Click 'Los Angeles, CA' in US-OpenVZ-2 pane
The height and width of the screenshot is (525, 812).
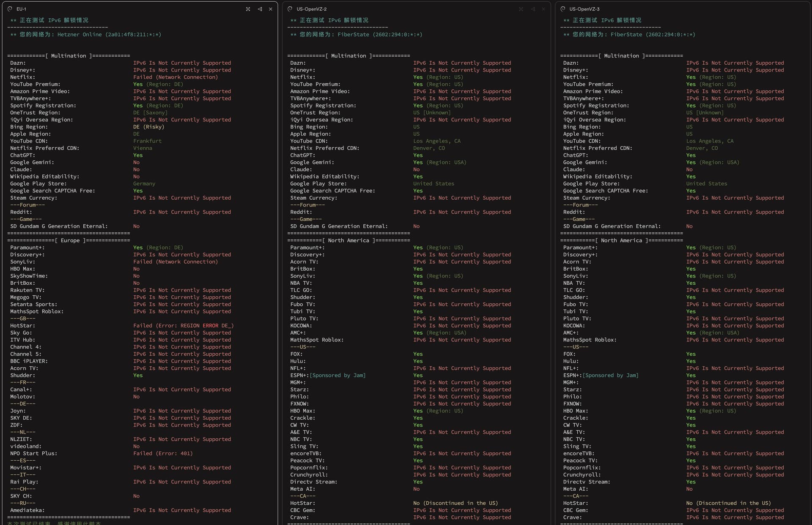click(437, 141)
